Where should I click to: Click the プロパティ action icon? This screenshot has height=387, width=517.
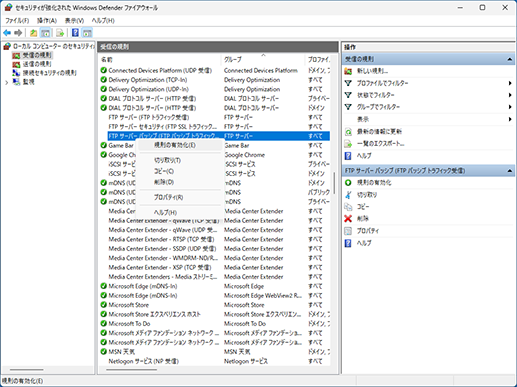[348, 231]
